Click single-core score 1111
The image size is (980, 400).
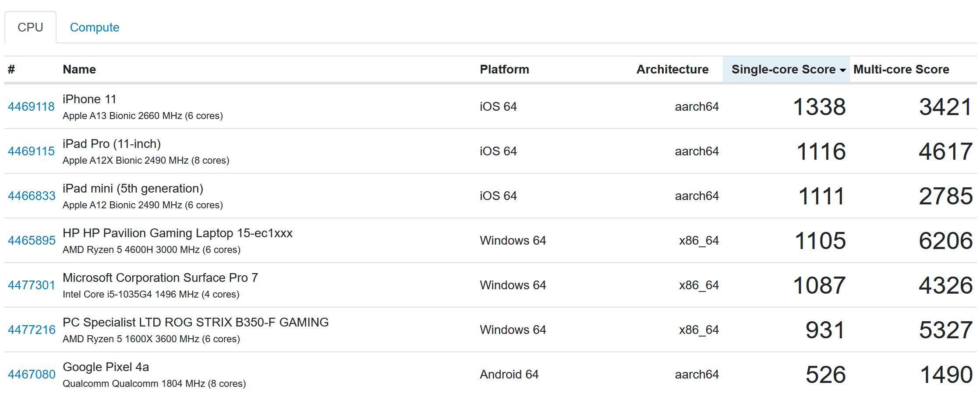821,196
